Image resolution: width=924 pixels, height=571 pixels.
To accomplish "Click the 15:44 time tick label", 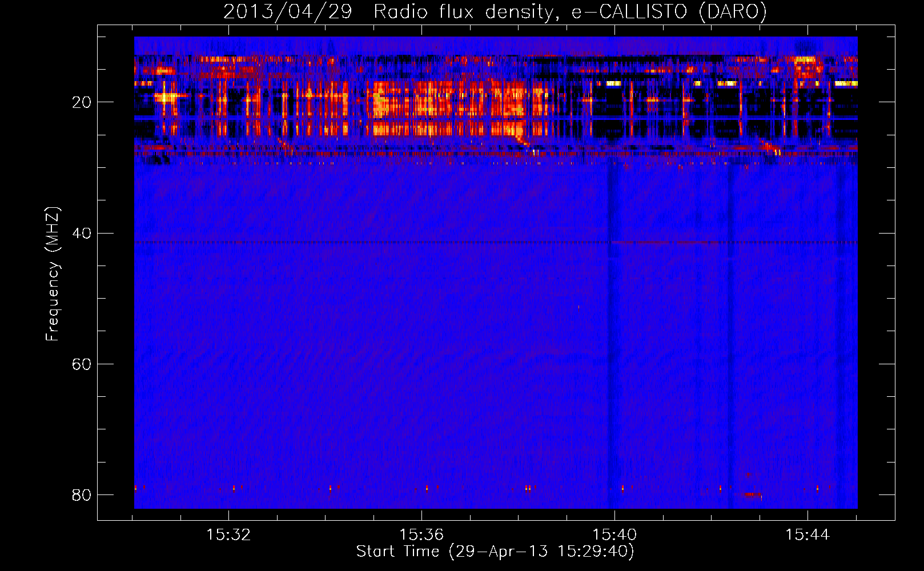I will point(808,534).
